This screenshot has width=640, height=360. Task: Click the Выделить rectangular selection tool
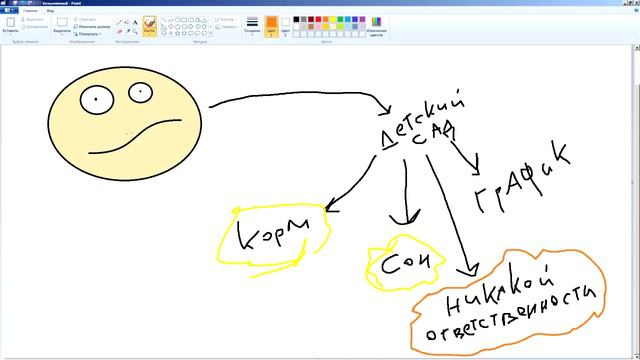62,22
